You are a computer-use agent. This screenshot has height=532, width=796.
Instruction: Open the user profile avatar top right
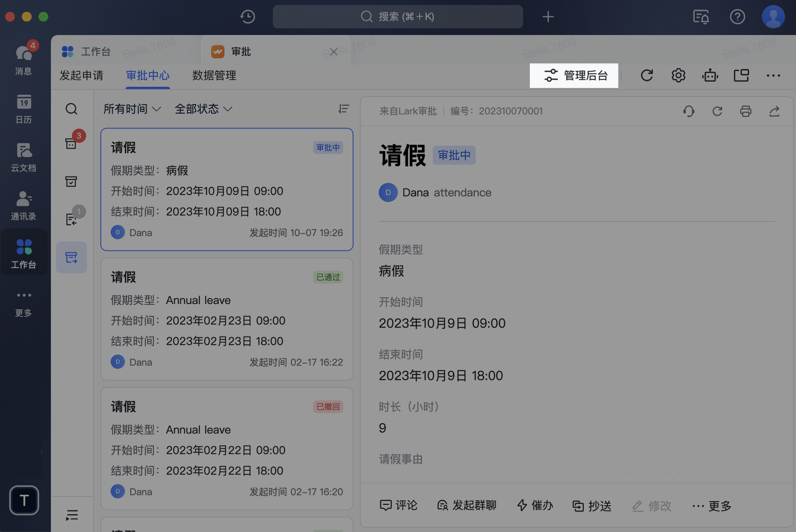click(773, 17)
